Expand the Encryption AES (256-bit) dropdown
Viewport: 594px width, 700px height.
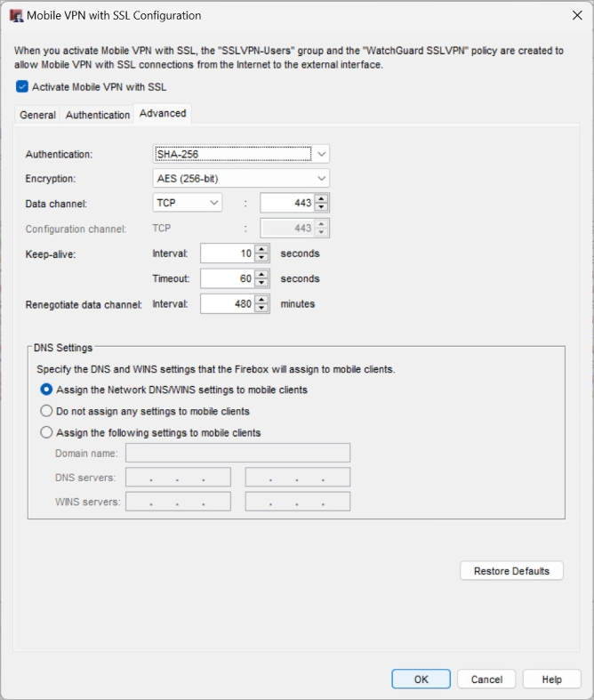tap(241, 179)
